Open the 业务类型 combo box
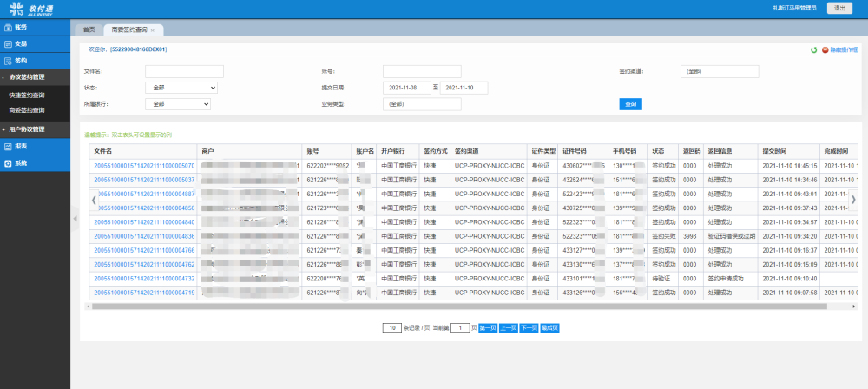 [x=422, y=103]
